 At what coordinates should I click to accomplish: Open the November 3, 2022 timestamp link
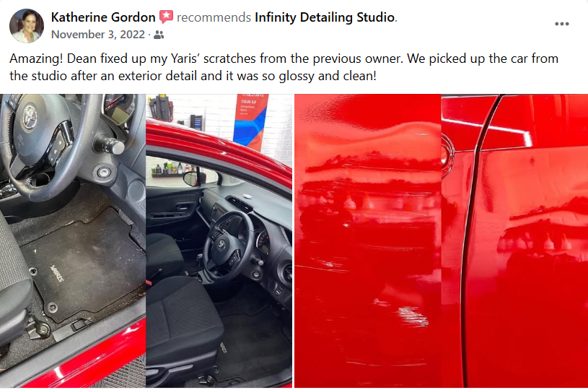coord(98,35)
